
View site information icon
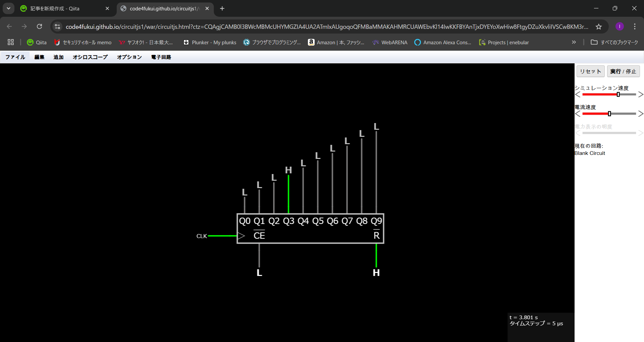coord(57,26)
